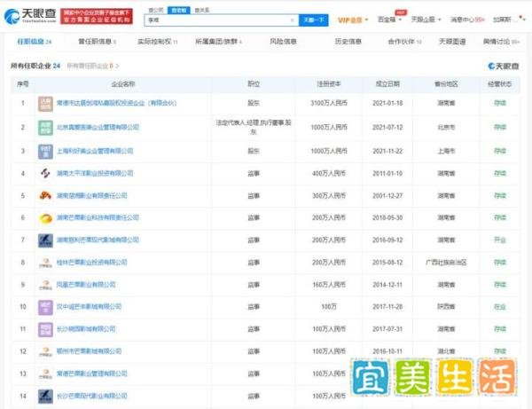Open the orange logo of company row 5
Screen dimensions: 532x409
click(x=45, y=196)
